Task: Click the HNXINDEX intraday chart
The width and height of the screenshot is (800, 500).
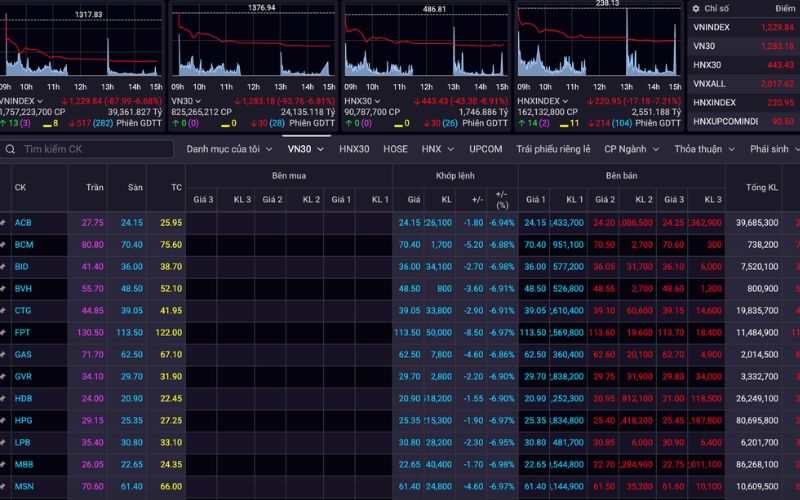Action: point(598,43)
